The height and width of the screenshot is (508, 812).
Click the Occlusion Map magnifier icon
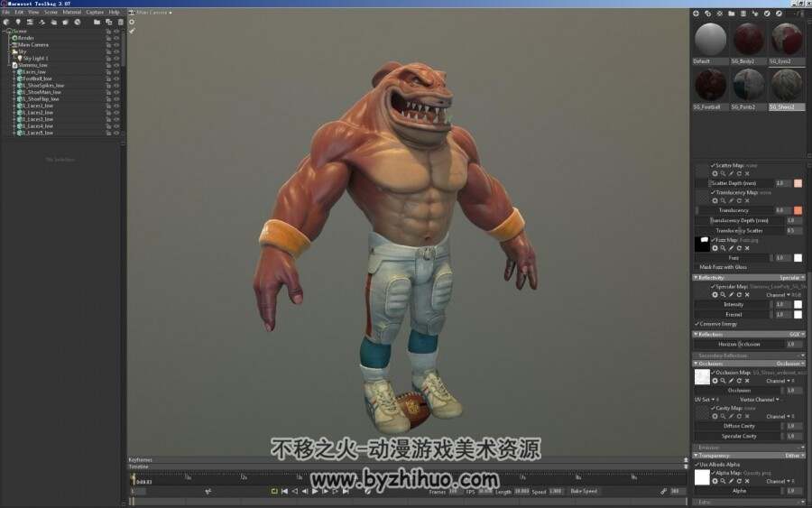pos(723,381)
